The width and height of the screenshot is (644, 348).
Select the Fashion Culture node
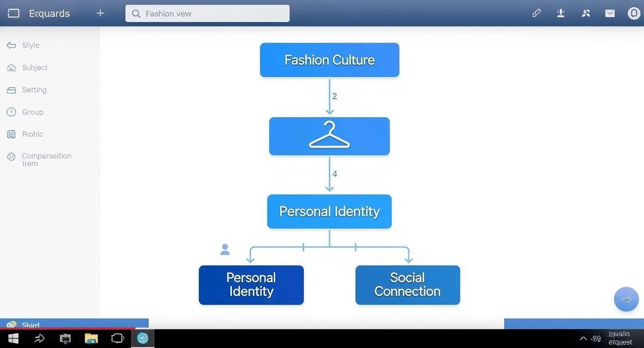pos(329,60)
